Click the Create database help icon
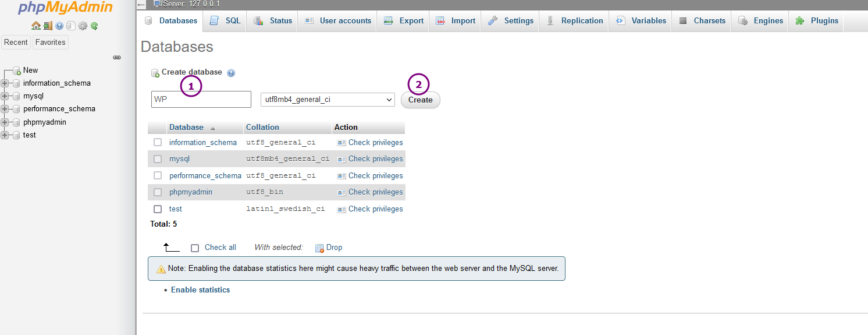 (231, 73)
